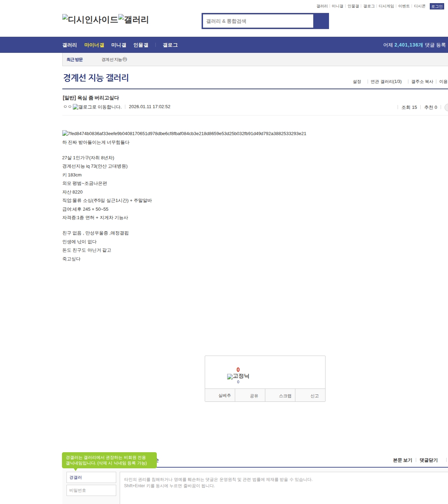448x504 pixels.
Task: Click the 로그인 button at top right
Action: (436, 6)
